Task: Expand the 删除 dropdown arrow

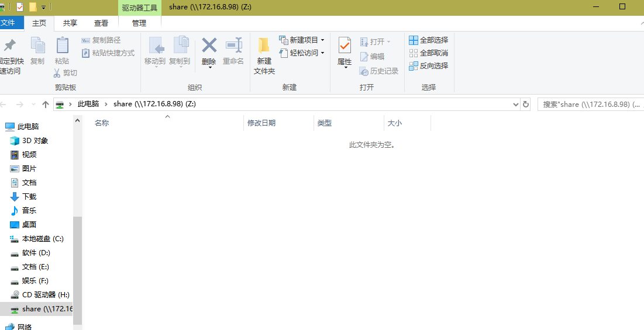Action: (210, 68)
